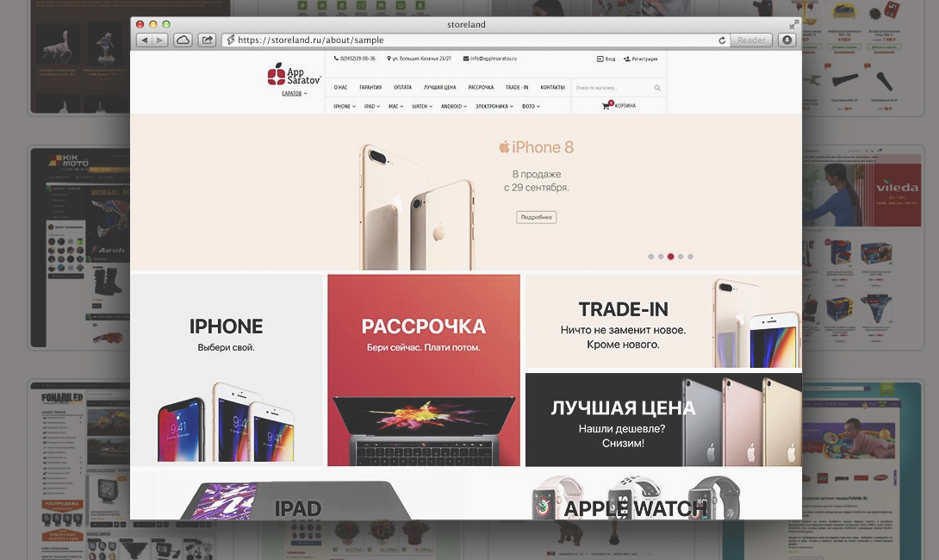Expand the WATCH catalog dropdown
Viewport: 939px width, 560px height.
(x=422, y=107)
